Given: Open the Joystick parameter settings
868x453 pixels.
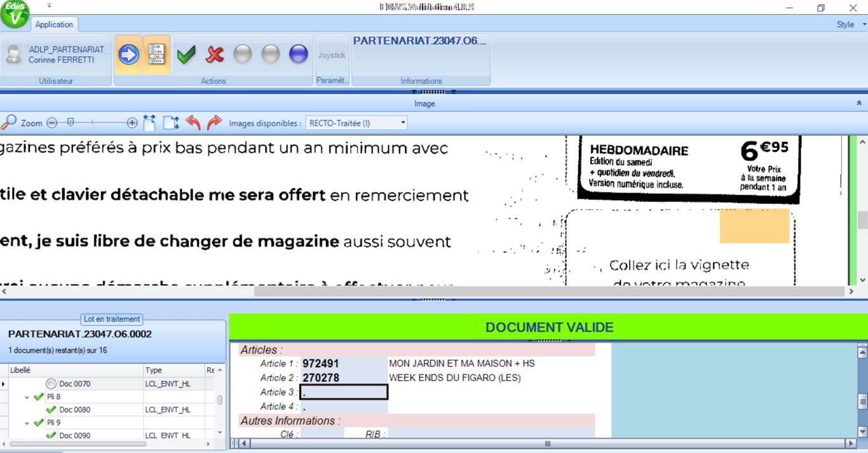Looking at the screenshot, I should pyautogui.click(x=332, y=55).
